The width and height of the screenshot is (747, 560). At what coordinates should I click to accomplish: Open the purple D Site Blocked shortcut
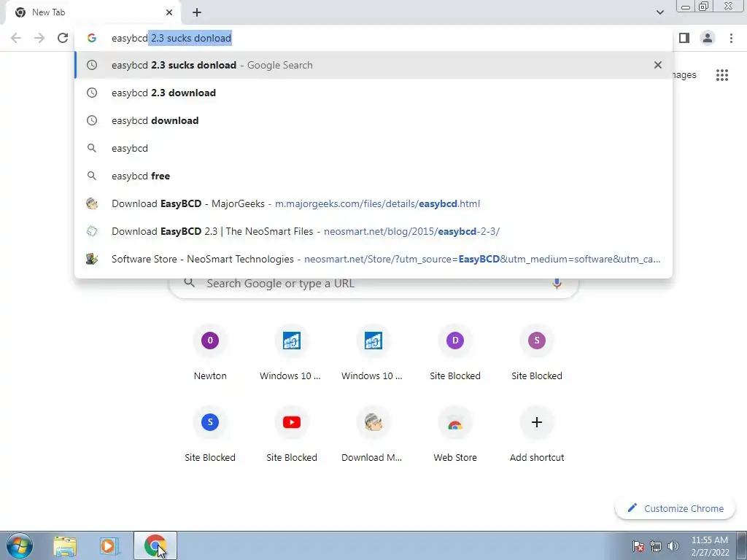click(x=455, y=352)
